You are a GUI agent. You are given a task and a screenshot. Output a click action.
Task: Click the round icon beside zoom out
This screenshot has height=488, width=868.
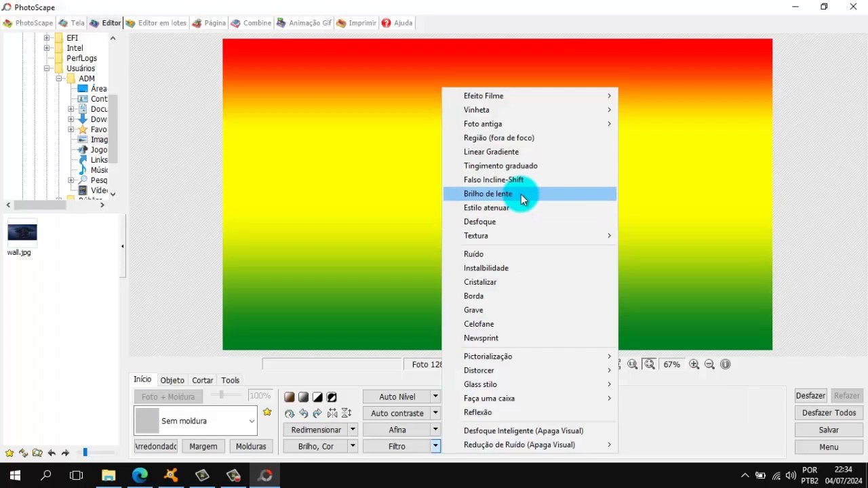tap(726, 365)
